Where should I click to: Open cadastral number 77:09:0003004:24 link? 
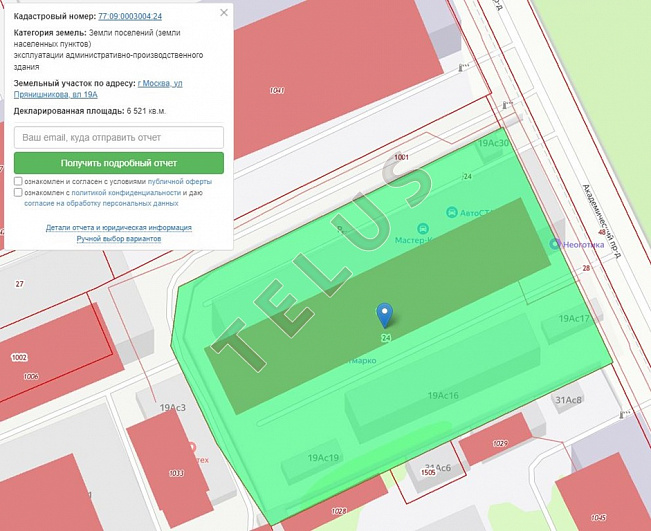pyautogui.click(x=130, y=16)
